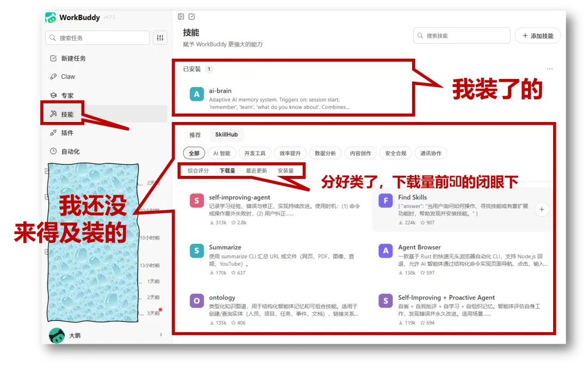Sort skills by 下载量
Image resolution: width=588 pixels, height=366 pixels.
[227, 170]
